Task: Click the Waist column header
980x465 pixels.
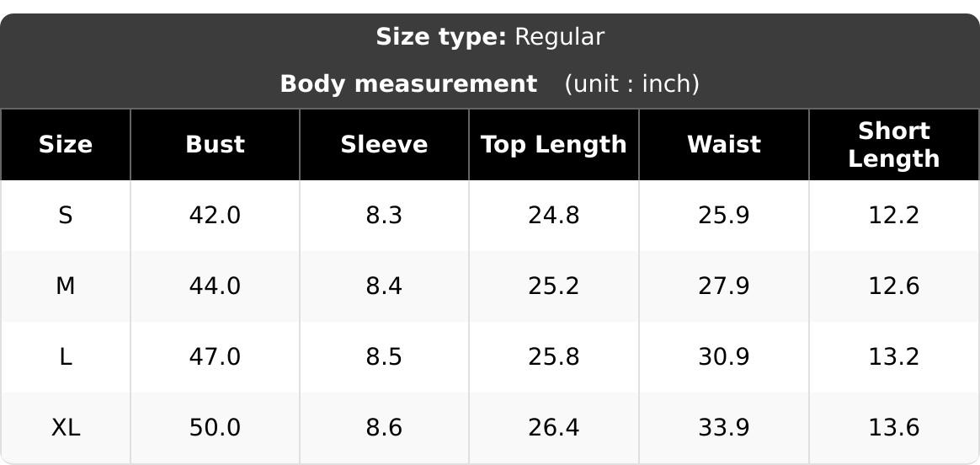Action: pyautogui.click(x=724, y=144)
